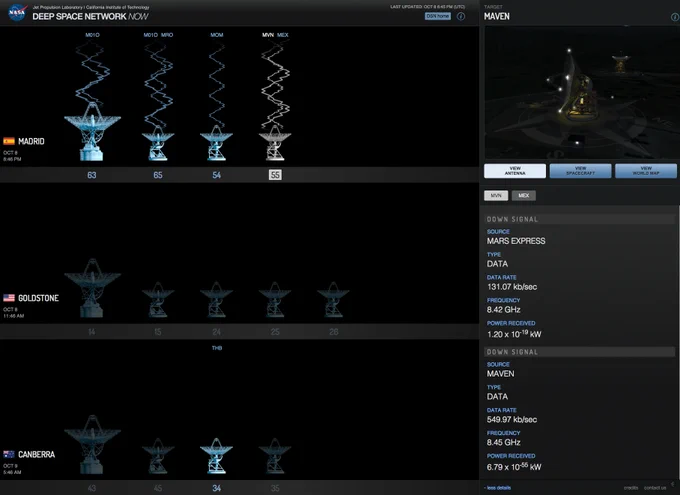
Task: Click the 131.07 kb/sec data rate
Action: coord(512,287)
